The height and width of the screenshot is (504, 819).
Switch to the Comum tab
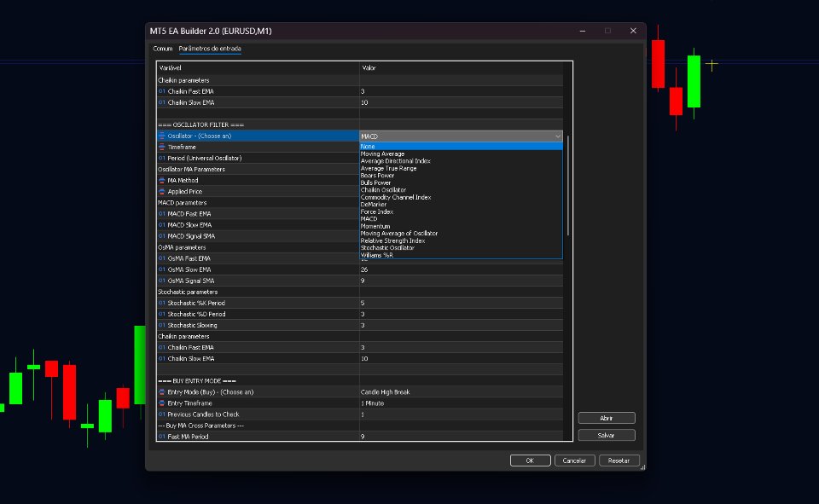[162, 49]
